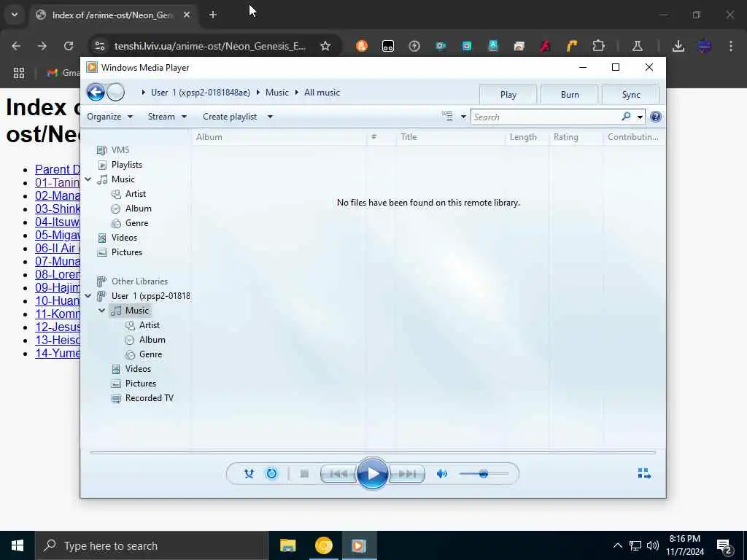Image resolution: width=747 pixels, height=560 pixels.
Task: Switch to Now Playing view
Action: [644, 473]
